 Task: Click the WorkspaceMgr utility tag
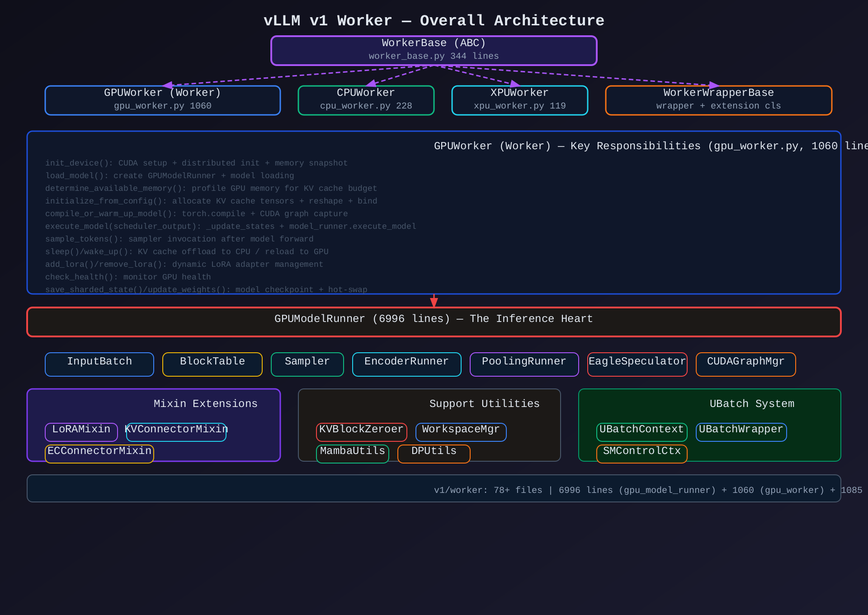point(461,432)
